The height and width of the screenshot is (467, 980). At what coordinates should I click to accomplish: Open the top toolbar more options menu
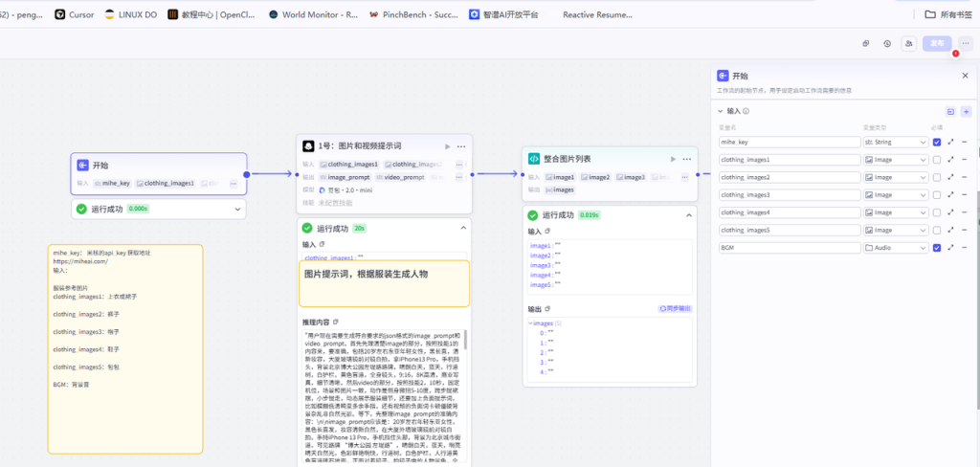pyautogui.click(x=965, y=44)
